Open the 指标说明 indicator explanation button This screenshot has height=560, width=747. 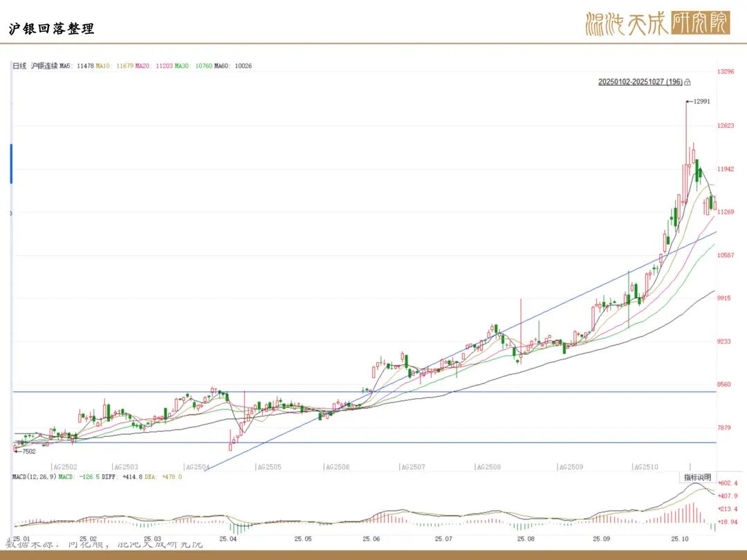[x=697, y=477]
